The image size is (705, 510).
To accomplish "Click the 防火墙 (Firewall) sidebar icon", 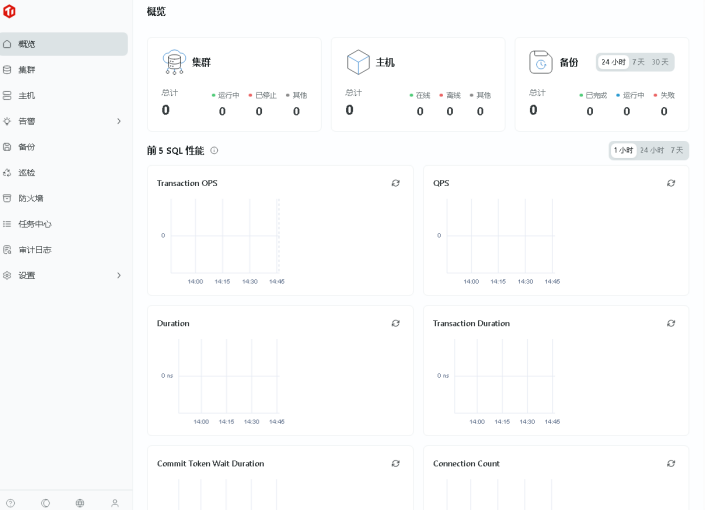I will (x=8, y=198).
